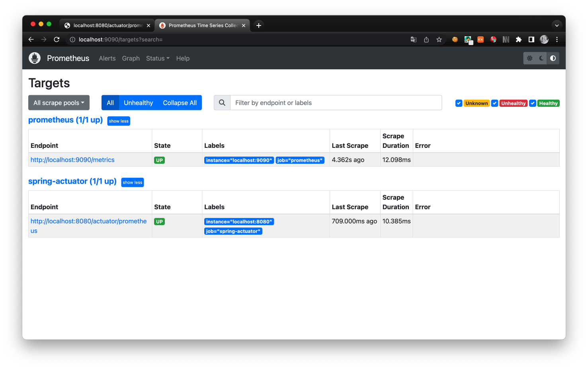The width and height of the screenshot is (588, 369).
Task: Click the UP state badge for prometheus
Action: tap(160, 160)
